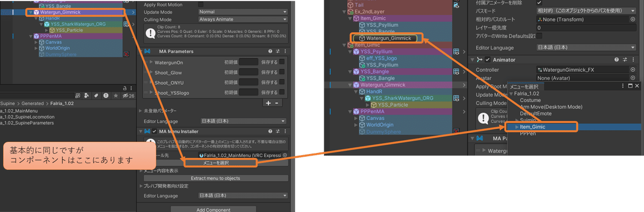Toggle Animator component enabled checkbox
644x212 pixels.
point(488,60)
